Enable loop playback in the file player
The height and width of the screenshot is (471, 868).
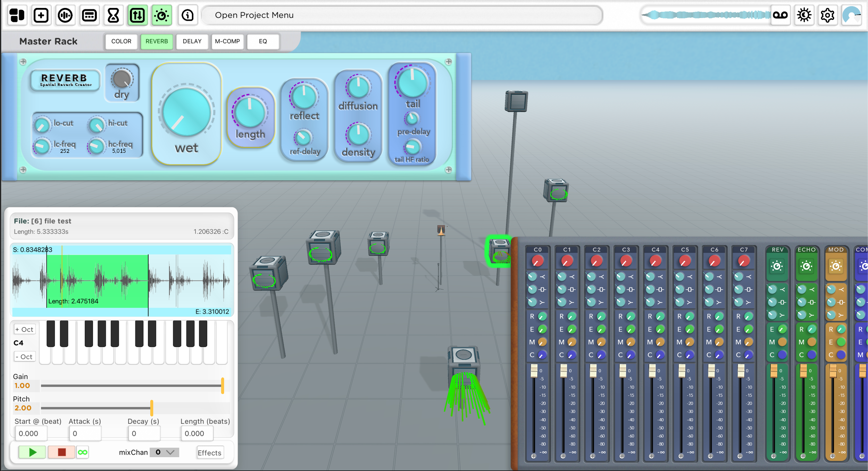point(82,452)
